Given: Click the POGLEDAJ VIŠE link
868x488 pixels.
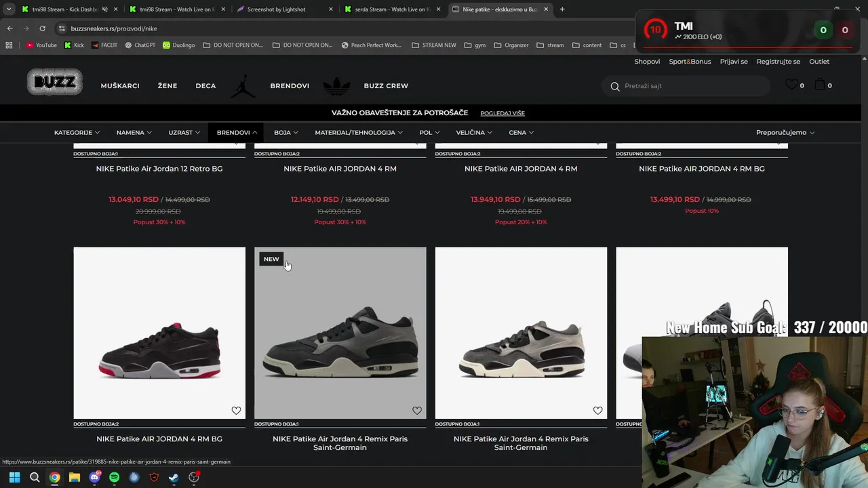Looking at the screenshot, I should 502,113.
